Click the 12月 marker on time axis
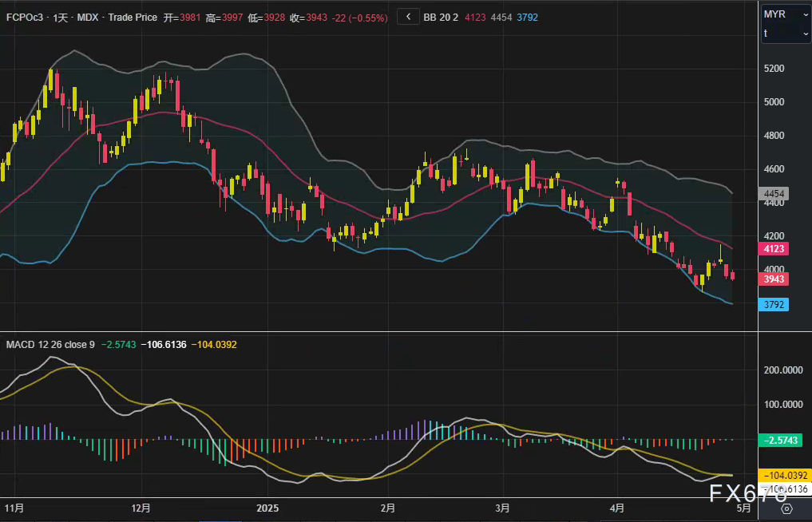 (x=141, y=508)
